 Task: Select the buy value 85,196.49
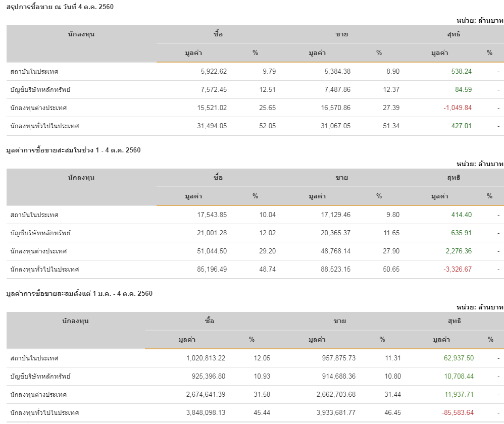pos(212,270)
